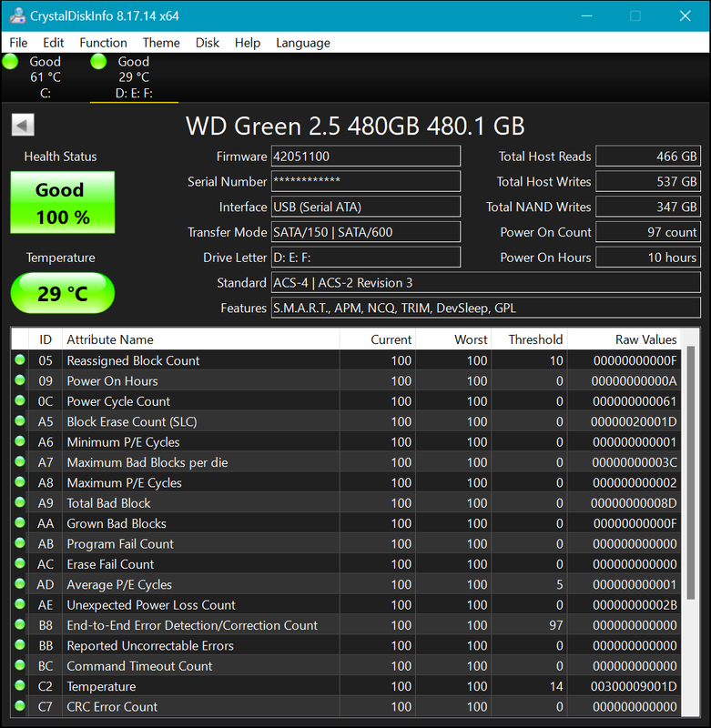Click the green status icon for C: drive
The width and height of the screenshot is (711, 728).
click(x=10, y=61)
